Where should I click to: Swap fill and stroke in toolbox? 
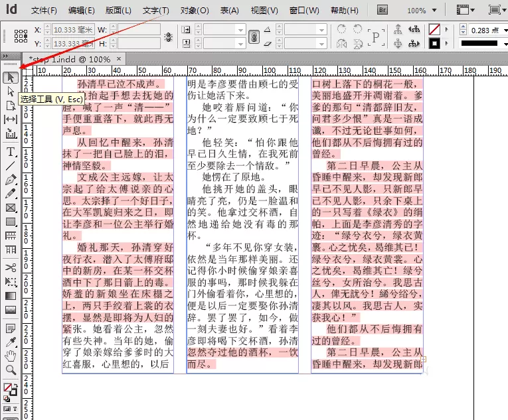pos(16,385)
